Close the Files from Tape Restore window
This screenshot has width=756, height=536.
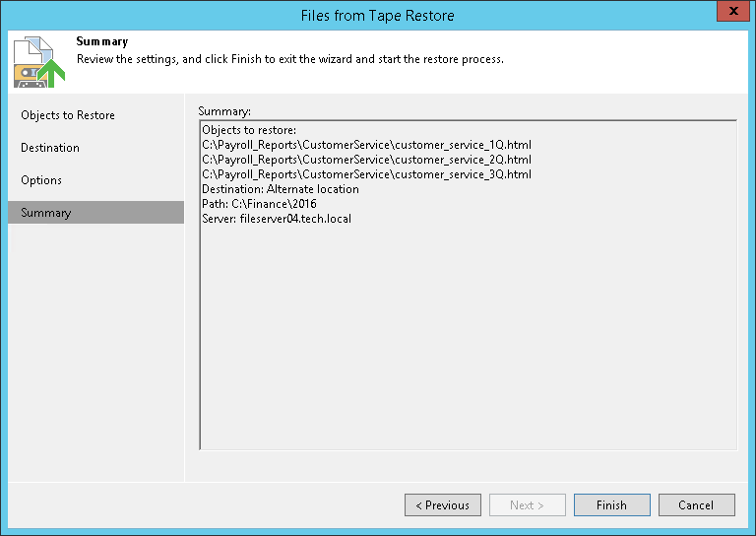pyautogui.click(x=728, y=15)
